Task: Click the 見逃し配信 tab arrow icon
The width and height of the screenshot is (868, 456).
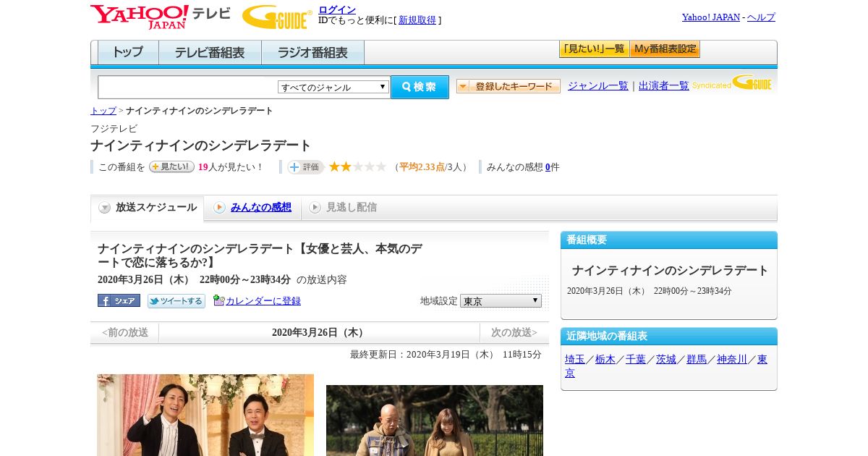Action: tap(315, 208)
